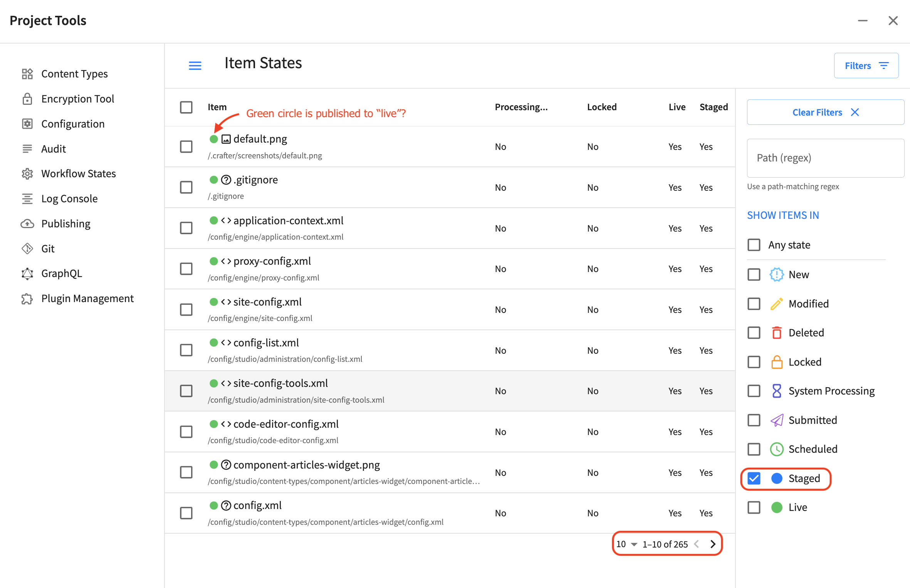Image resolution: width=910 pixels, height=588 pixels.
Task: Minimize the Project Tools dialog
Action: click(x=863, y=20)
